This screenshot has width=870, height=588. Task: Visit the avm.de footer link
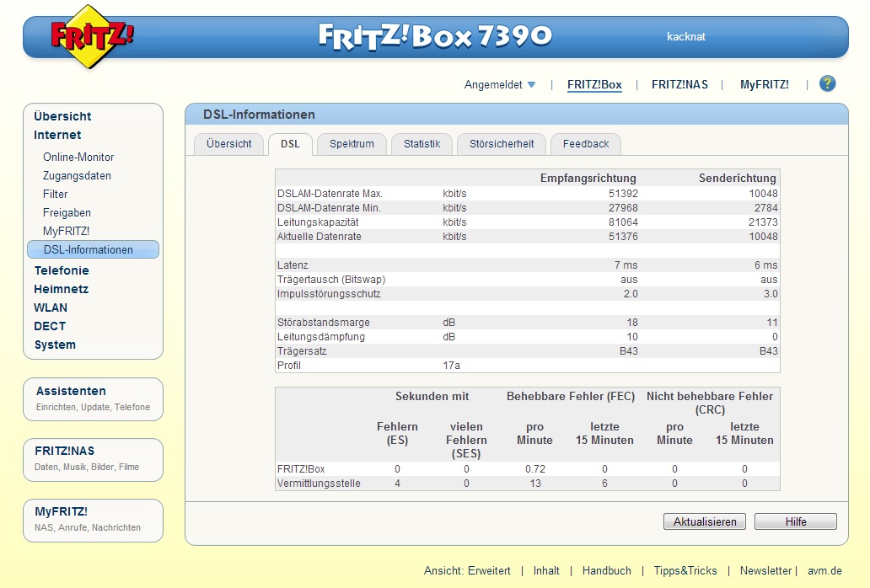click(x=824, y=571)
